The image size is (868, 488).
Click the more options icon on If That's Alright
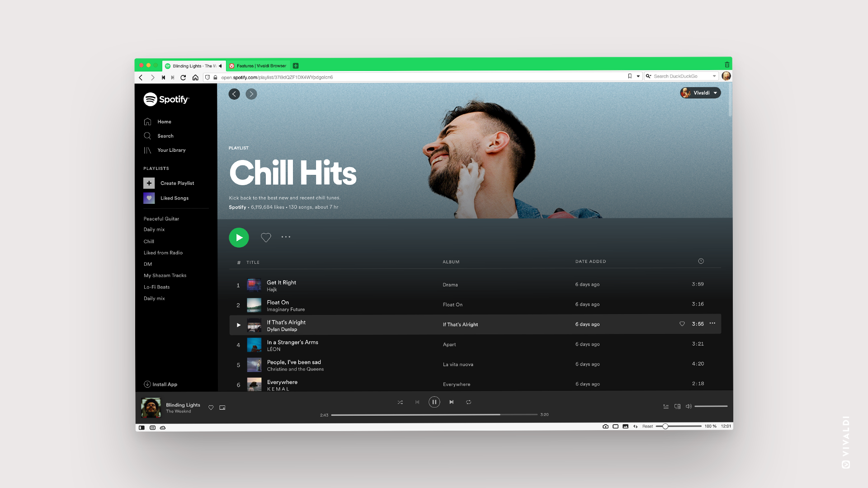[x=712, y=324]
